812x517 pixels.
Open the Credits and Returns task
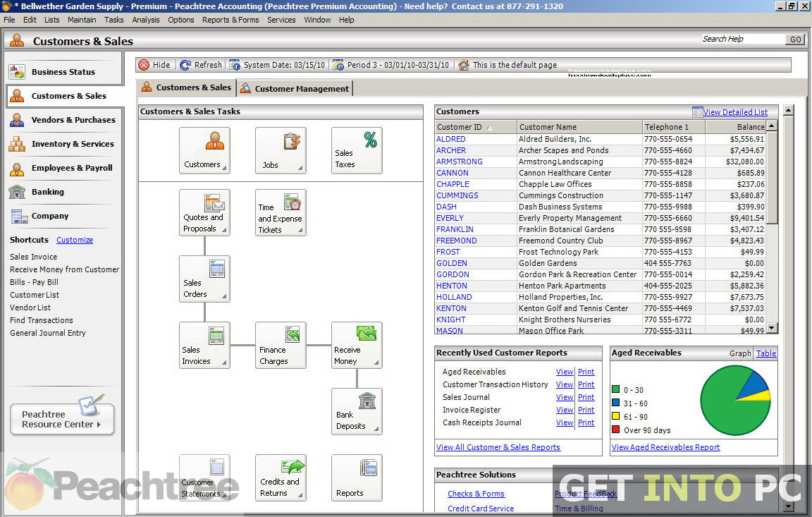pyautogui.click(x=280, y=478)
